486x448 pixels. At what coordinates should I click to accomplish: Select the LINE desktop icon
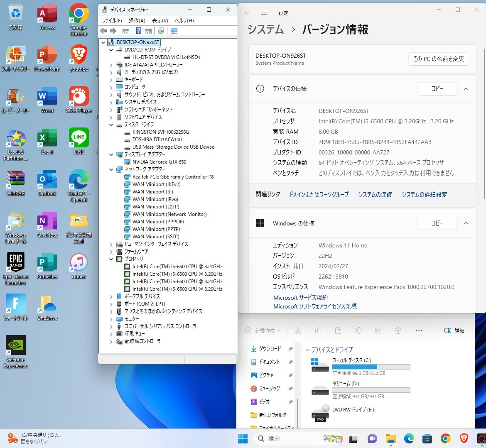79,142
